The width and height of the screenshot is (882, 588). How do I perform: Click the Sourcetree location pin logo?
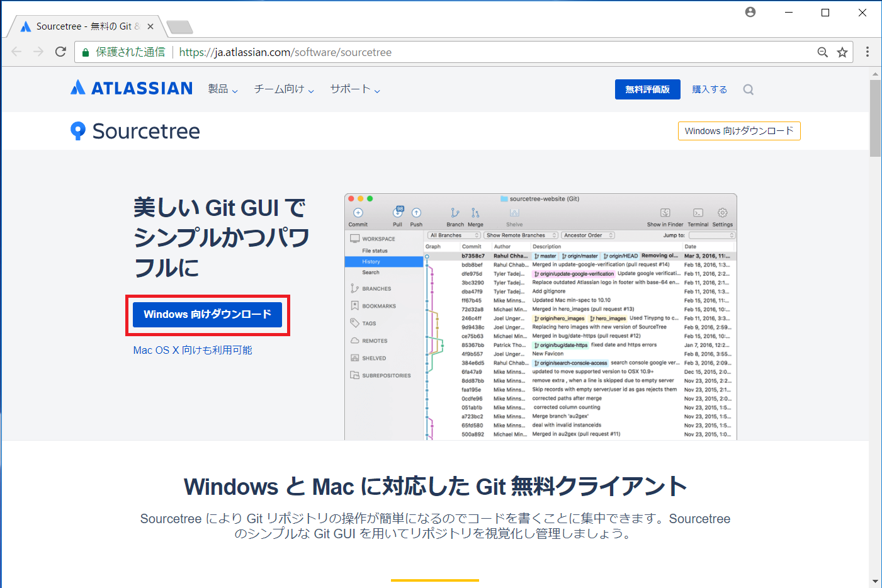78,131
